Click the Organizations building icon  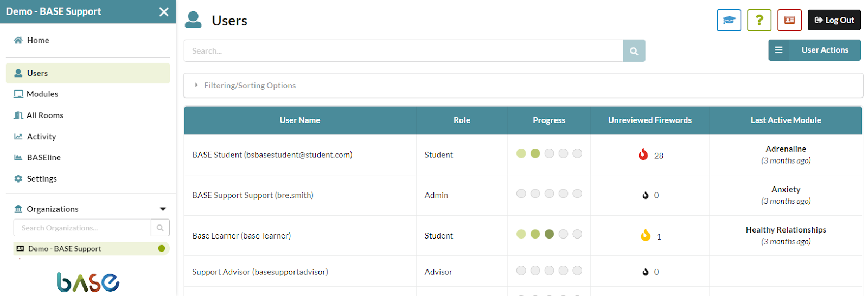coord(18,209)
